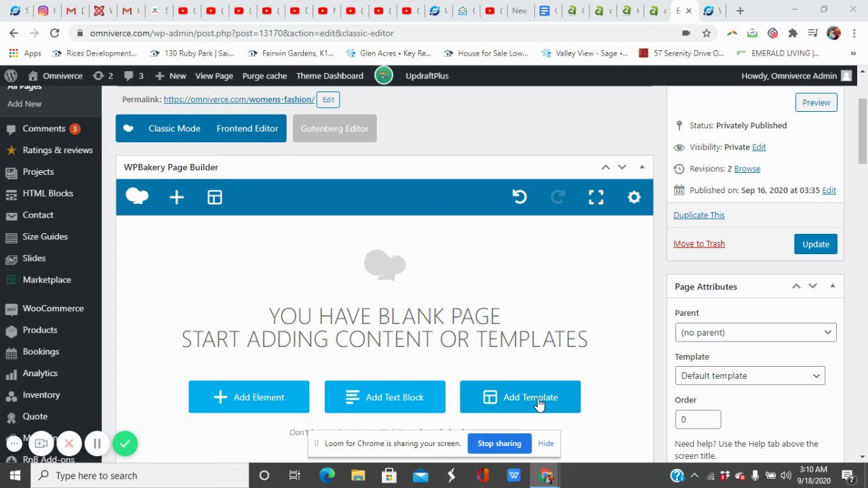Move Page Attributes panel down
Viewport: 868px width, 488px height.
coord(812,286)
